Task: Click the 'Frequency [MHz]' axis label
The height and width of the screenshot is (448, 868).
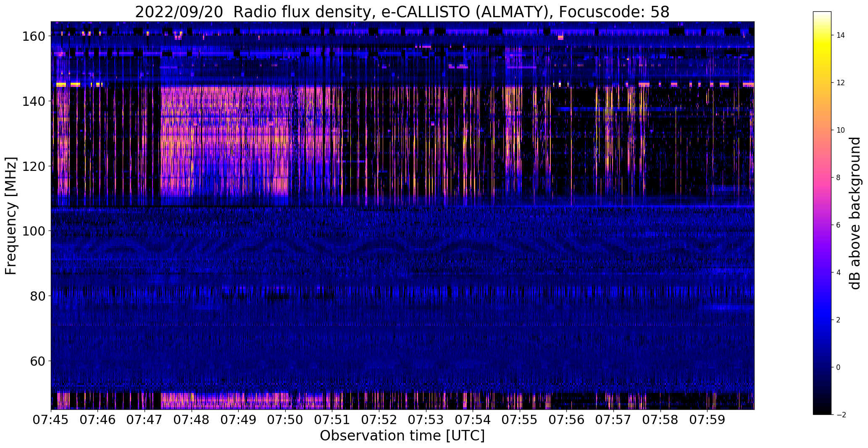Action: 11,216
